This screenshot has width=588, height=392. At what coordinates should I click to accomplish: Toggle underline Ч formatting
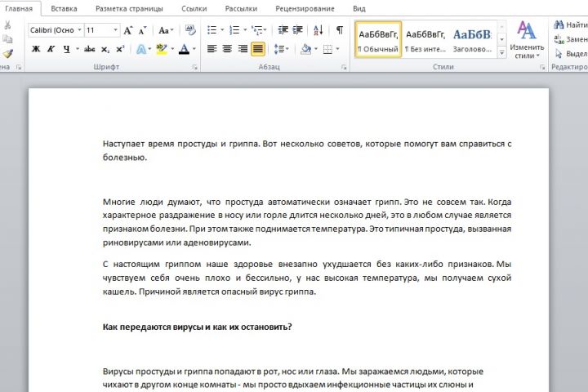click(66, 49)
